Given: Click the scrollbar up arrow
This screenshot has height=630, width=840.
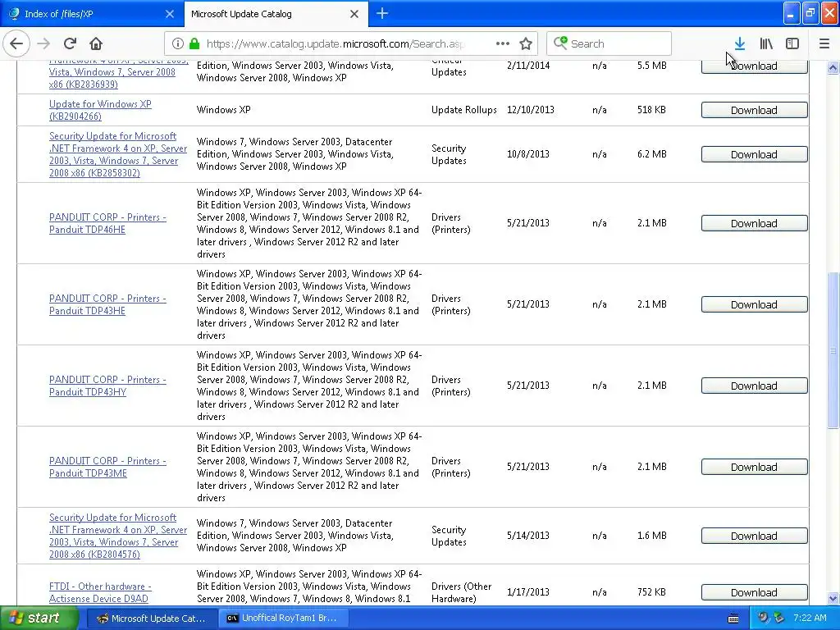Looking at the screenshot, I should pyautogui.click(x=833, y=67).
